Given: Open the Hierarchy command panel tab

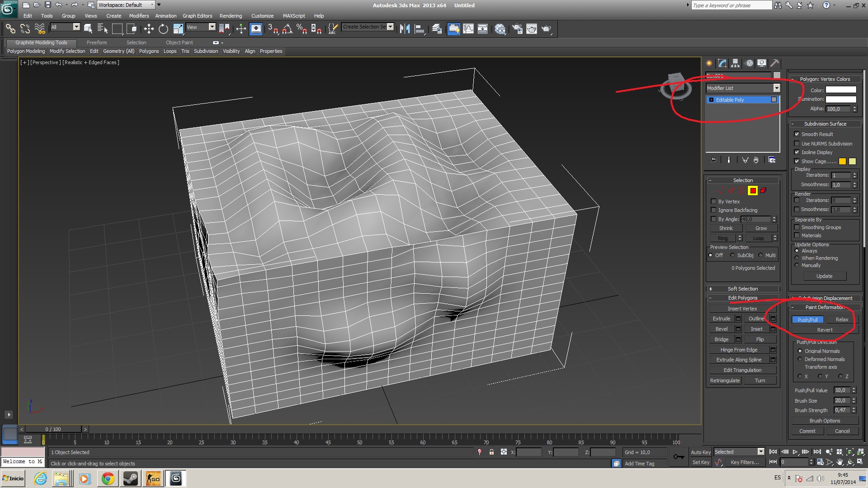Looking at the screenshot, I should point(736,63).
